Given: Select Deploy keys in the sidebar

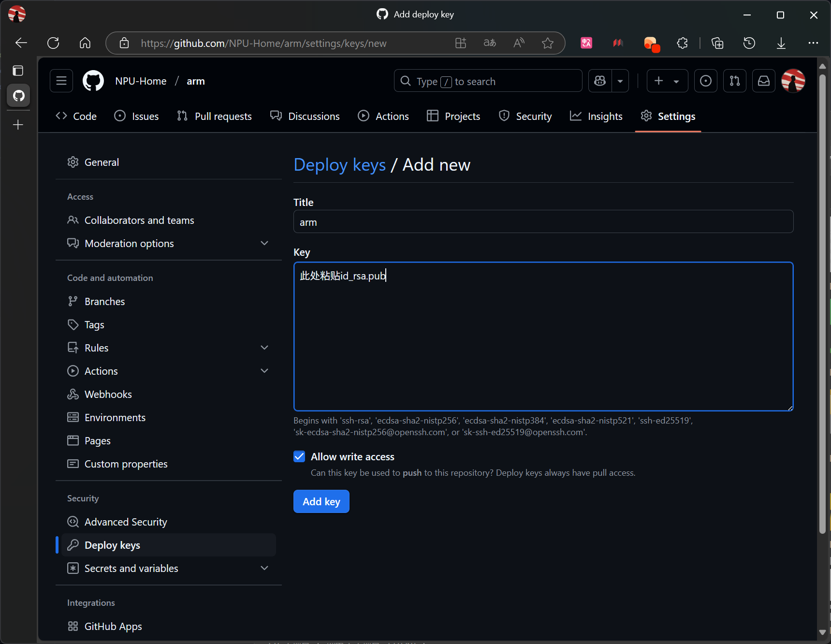Looking at the screenshot, I should click(x=169, y=545).
